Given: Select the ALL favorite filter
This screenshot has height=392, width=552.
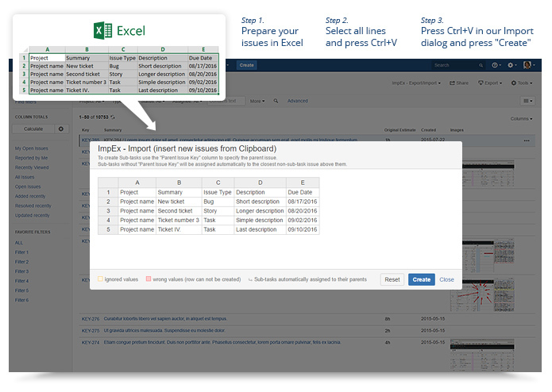Looking at the screenshot, I should pos(18,243).
